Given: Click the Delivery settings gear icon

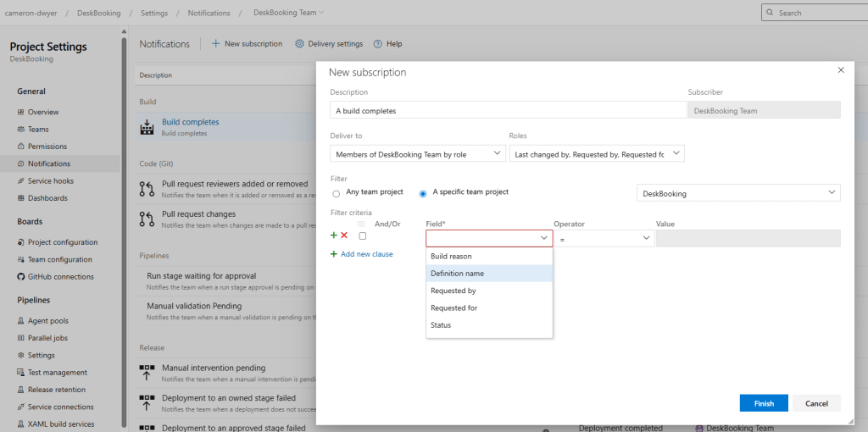Looking at the screenshot, I should click(300, 44).
